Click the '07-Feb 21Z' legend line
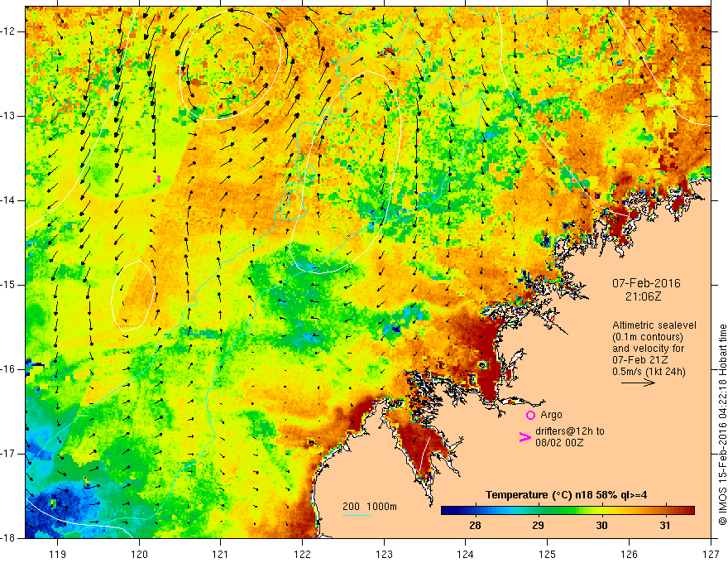This screenshot has height=563, width=728. pyautogui.click(x=639, y=360)
